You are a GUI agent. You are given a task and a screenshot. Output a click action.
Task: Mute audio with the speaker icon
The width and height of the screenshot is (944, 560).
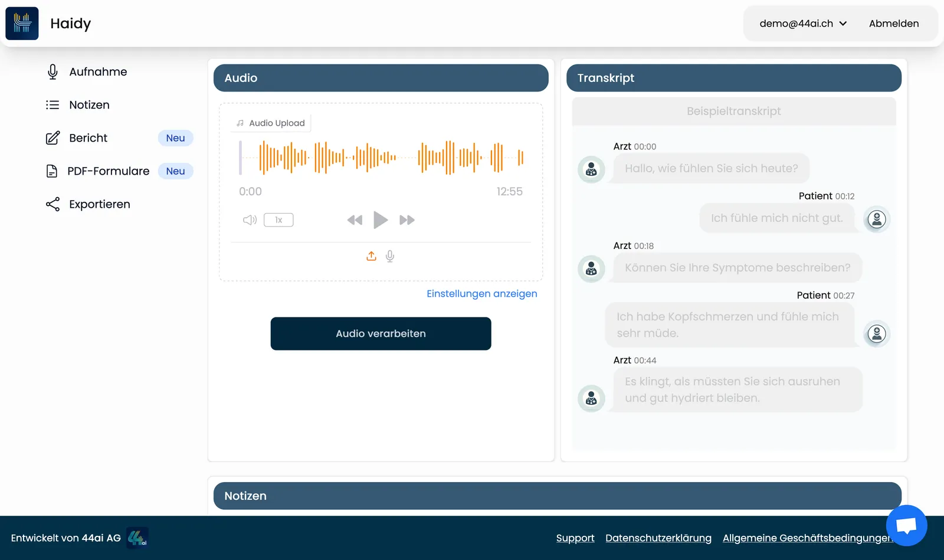250,220
